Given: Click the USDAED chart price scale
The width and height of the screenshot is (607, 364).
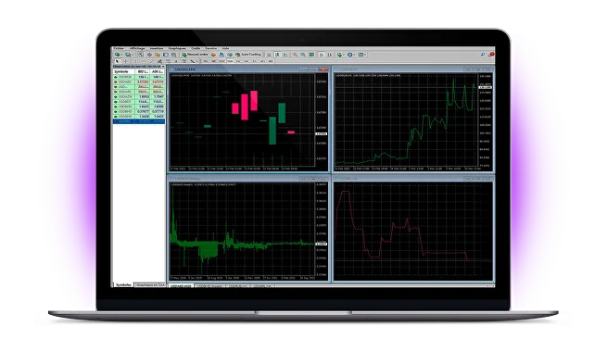Looking at the screenshot, I should coord(322,120).
